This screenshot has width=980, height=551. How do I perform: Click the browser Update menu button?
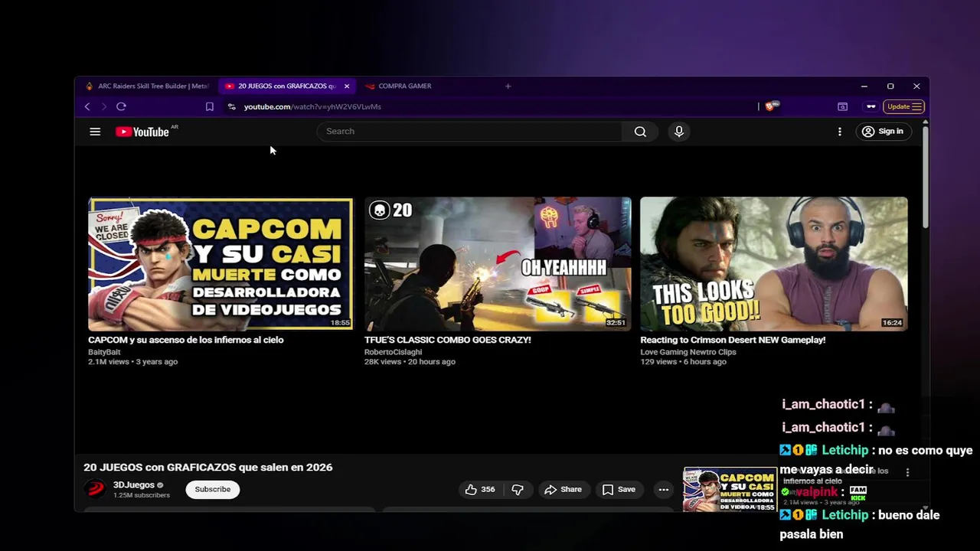coord(904,106)
